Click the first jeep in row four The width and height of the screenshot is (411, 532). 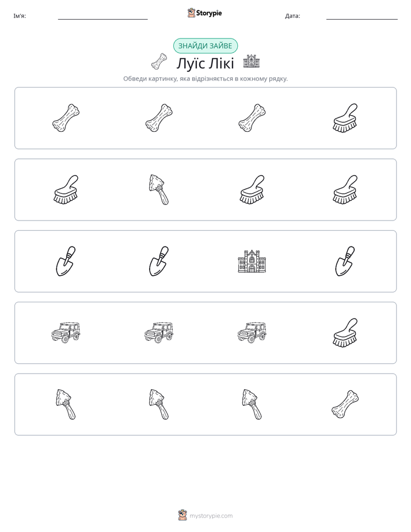tap(66, 333)
